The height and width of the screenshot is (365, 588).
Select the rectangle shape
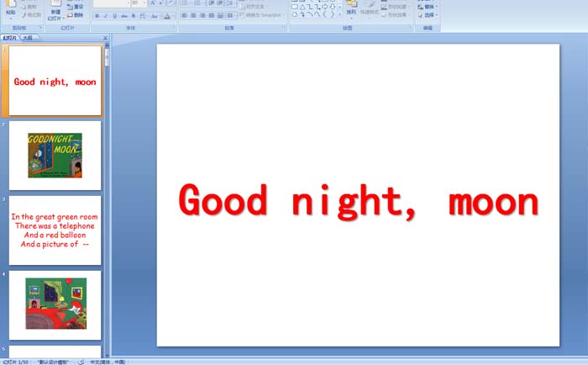coord(295,7)
